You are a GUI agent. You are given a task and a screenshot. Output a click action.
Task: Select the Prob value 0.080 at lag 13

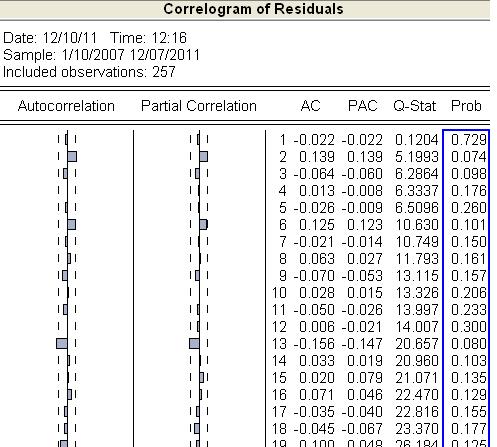tap(469, 344)
